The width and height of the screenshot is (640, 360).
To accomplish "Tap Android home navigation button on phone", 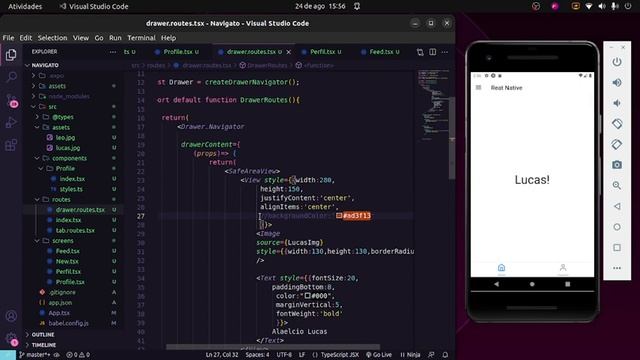I will (x=532, y=284).
